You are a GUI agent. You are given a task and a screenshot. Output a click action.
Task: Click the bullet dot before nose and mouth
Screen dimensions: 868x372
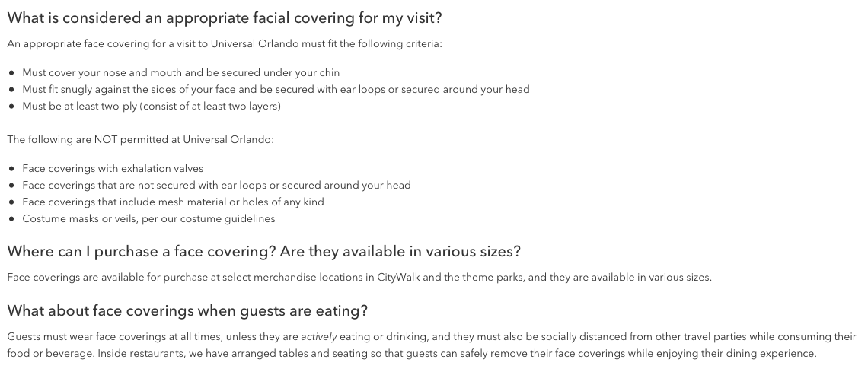pyautogui.click(x=12, y=73)
